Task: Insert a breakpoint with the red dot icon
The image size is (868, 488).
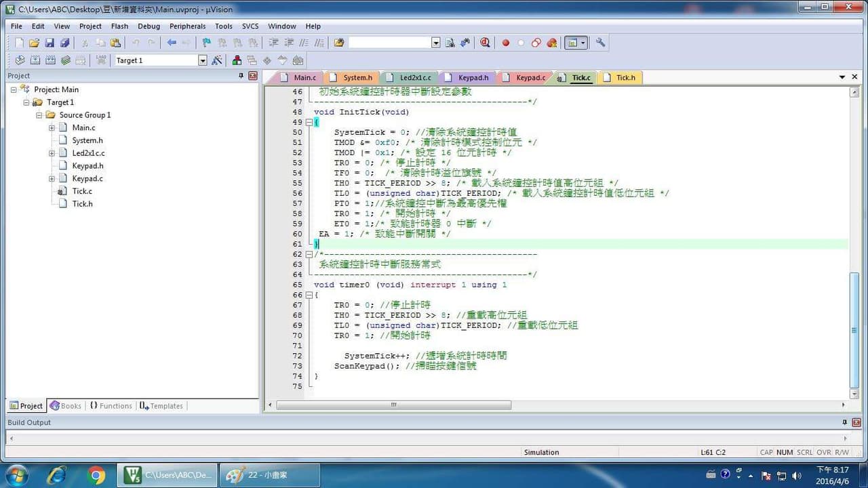Action: [x=505, y=43]
